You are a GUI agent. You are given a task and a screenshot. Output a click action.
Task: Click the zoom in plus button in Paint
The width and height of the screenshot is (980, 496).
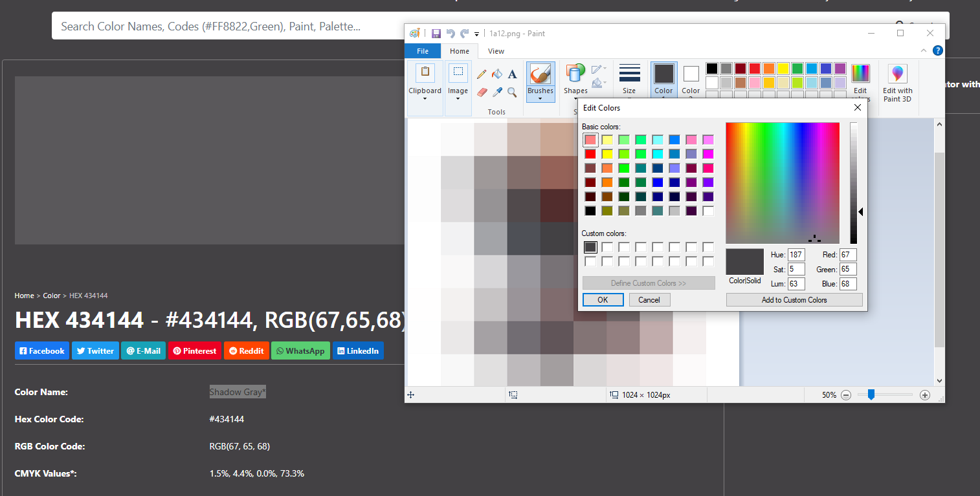[x=925, y=395]
